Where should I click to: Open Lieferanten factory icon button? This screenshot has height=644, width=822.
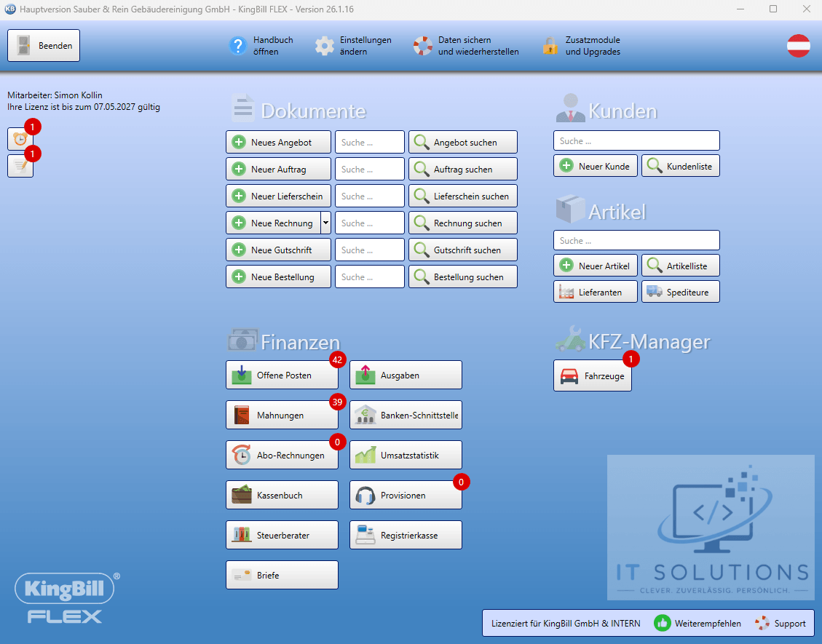pyautogui.click(x=596, y=292)
